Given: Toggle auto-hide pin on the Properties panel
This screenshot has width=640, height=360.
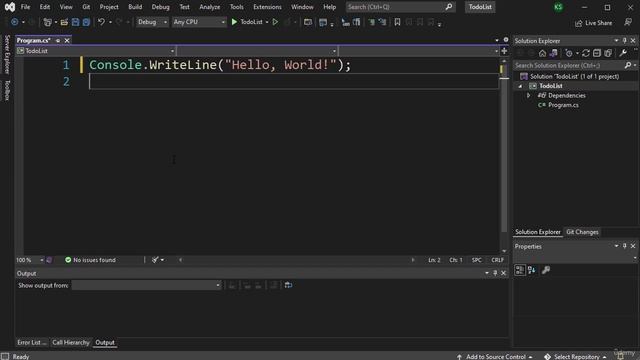Looking at the screenshot, I should (x=624, y=246).
